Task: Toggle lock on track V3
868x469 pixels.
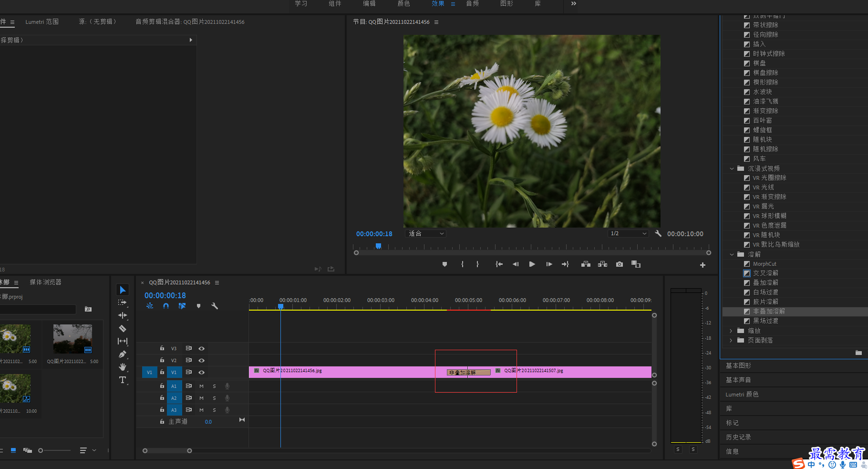Action: click(x=162, y=348)
